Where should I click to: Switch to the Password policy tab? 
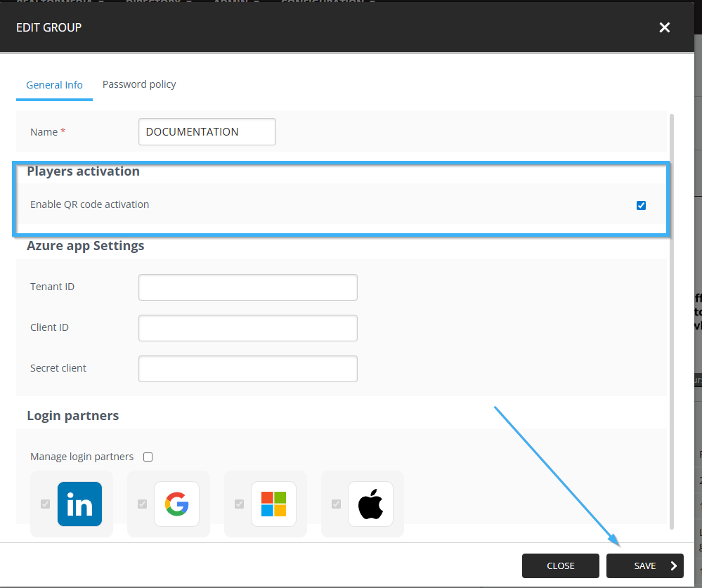(x=139, y=84)
